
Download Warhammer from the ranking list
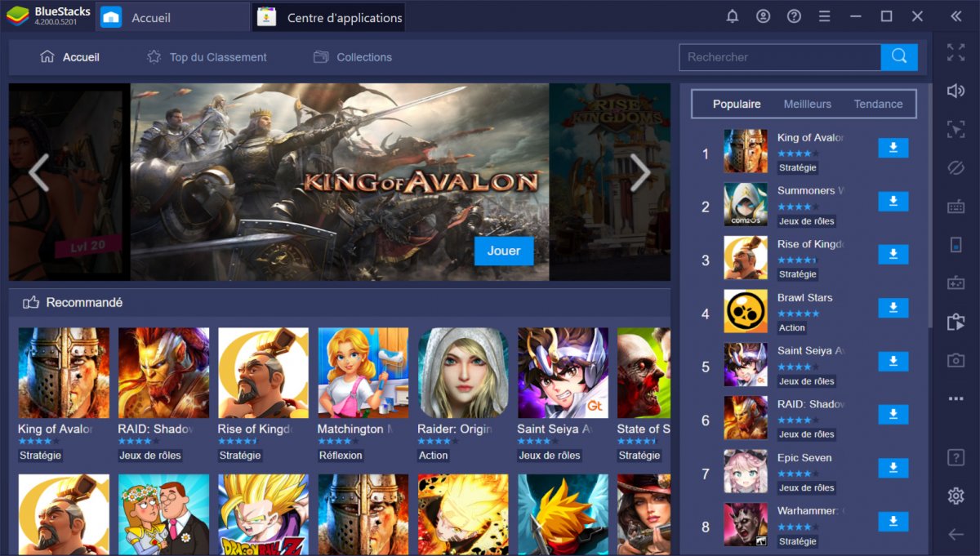pyautogui.click(x=893, y=522)
